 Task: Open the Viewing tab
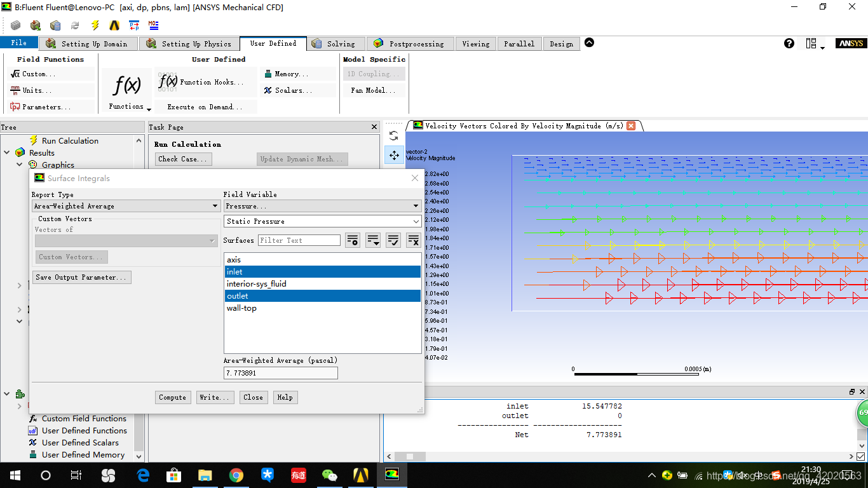click(x=476, y=44)
